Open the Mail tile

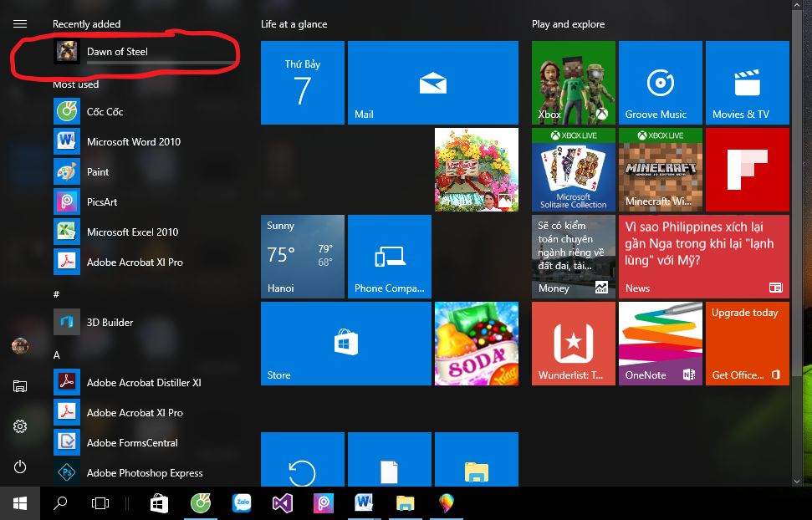[433, 83]
